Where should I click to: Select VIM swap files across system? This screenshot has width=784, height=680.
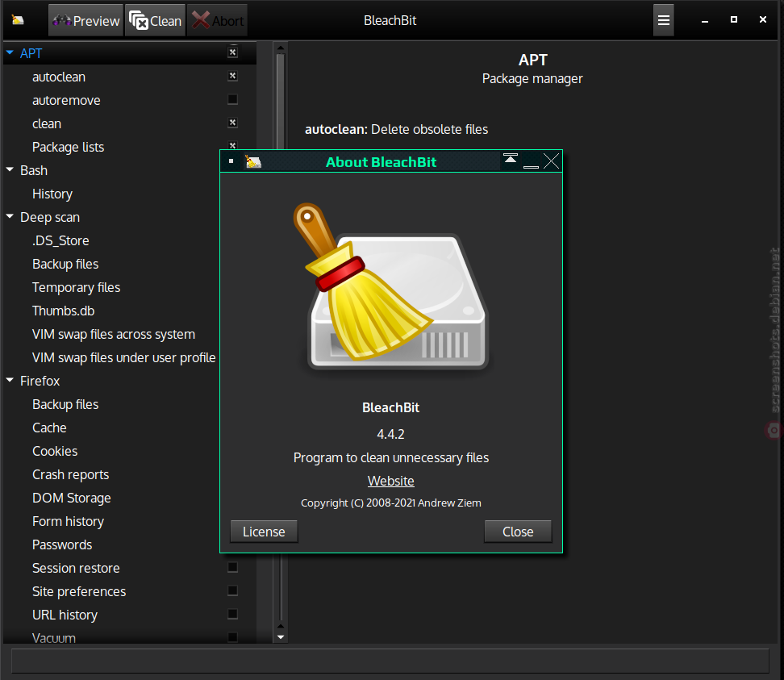(114, 334)
